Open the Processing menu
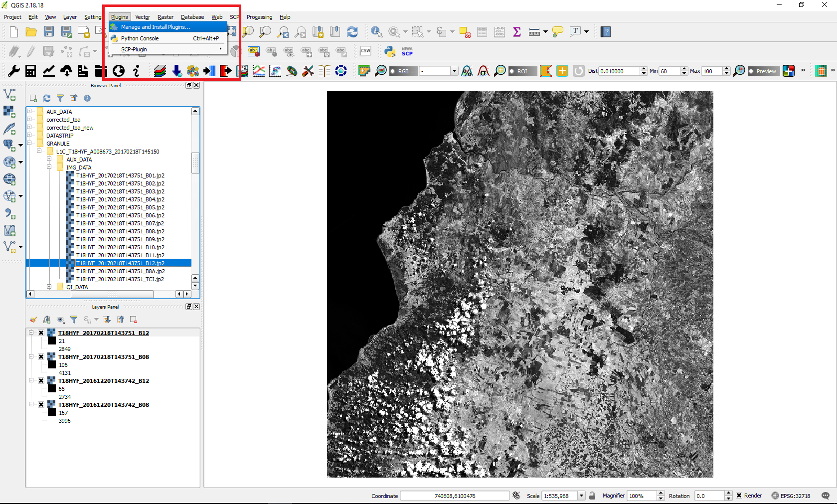This screenshot has height=504, width=837. (259, 17)
